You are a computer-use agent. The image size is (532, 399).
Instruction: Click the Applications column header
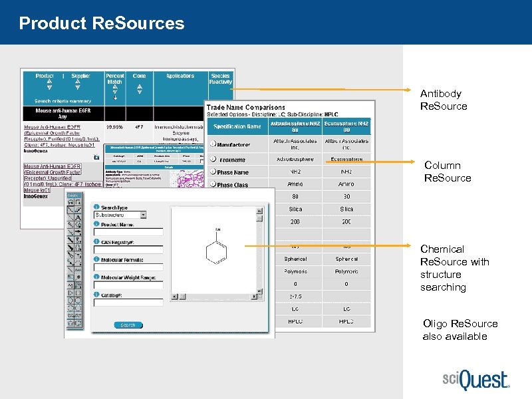click(x=181, y=76)
